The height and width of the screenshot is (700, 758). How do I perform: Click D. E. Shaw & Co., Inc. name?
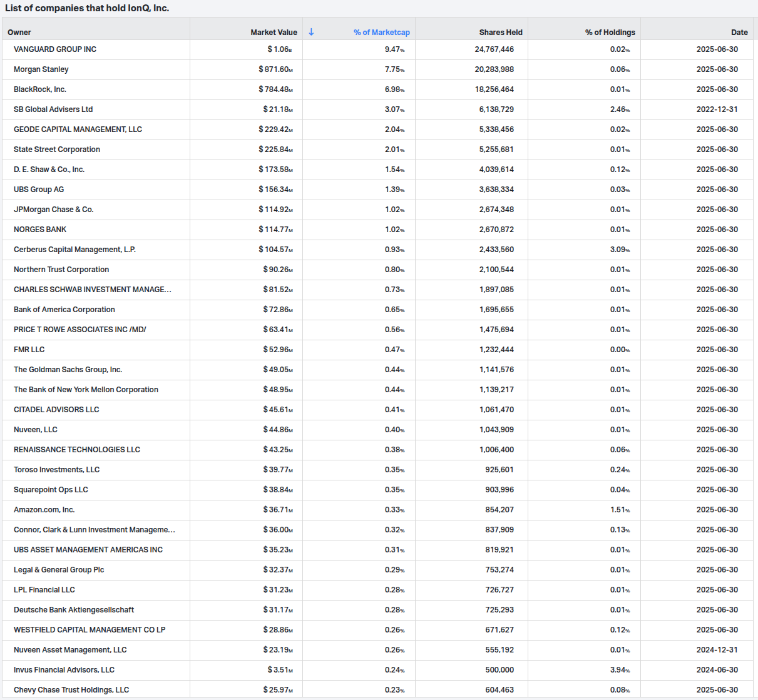(49, 170)
